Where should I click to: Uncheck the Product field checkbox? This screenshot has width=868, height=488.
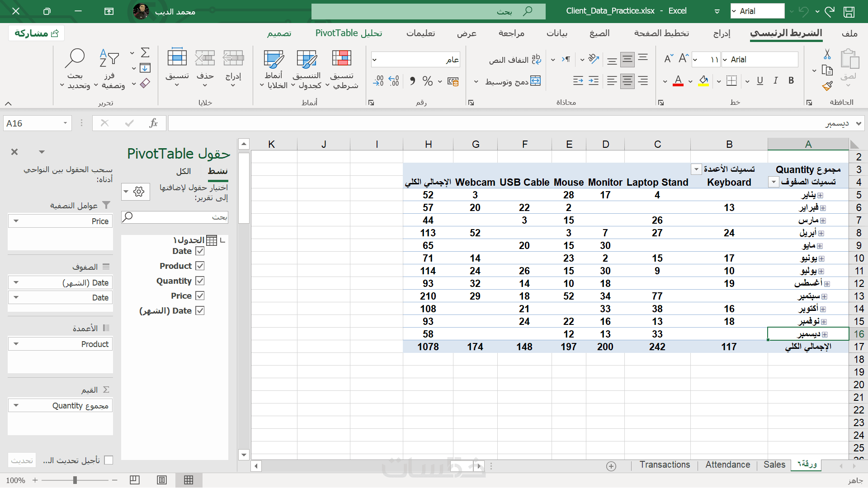pos(200,266)
